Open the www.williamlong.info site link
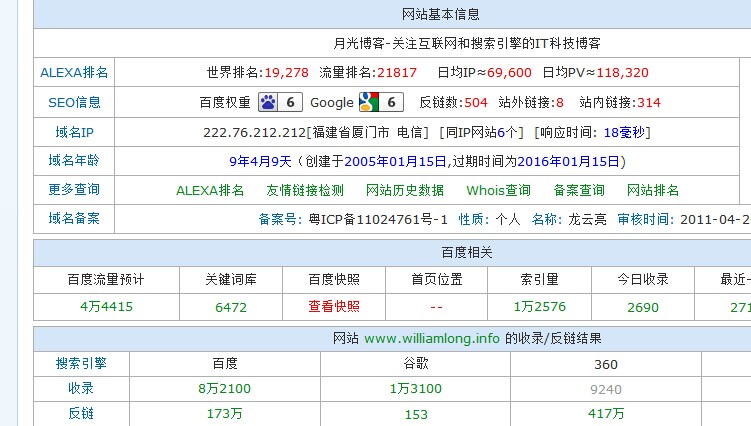Viewport: 751px width, 426px height. click(432, 339)
